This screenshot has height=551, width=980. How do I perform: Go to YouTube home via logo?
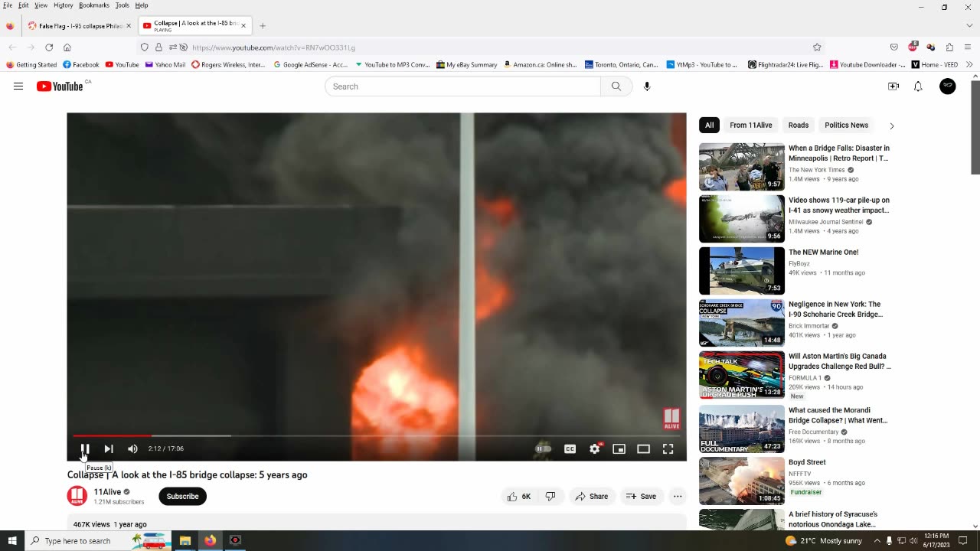[60, 86]
